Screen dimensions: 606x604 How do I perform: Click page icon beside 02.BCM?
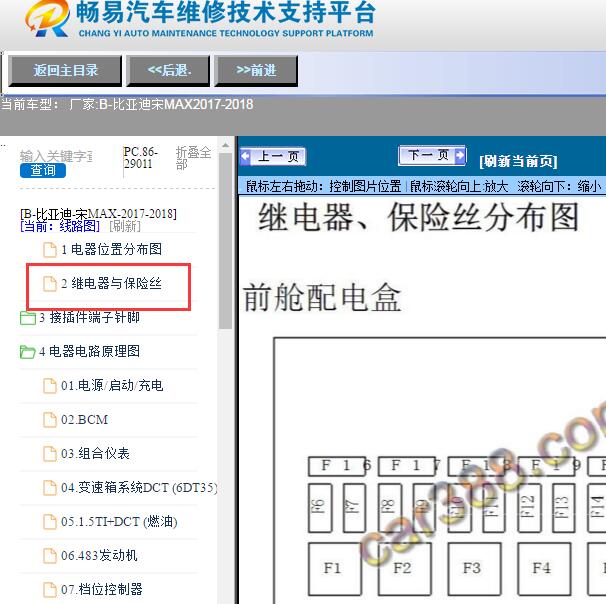point(49,420)
